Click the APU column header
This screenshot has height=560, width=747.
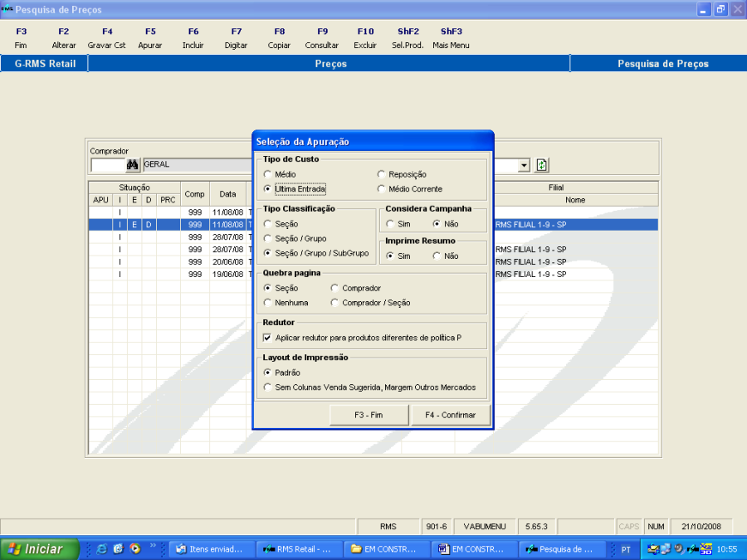coord(100,200)
